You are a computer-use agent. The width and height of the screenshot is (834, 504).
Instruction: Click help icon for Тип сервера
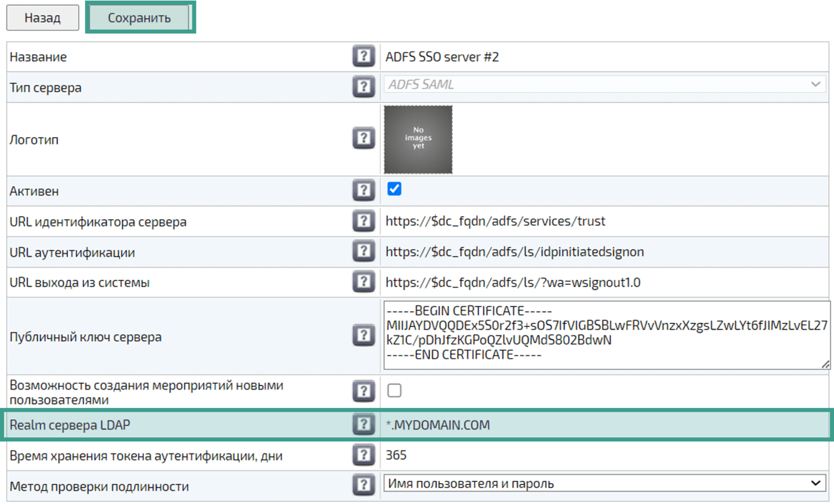tap(363, 87)
